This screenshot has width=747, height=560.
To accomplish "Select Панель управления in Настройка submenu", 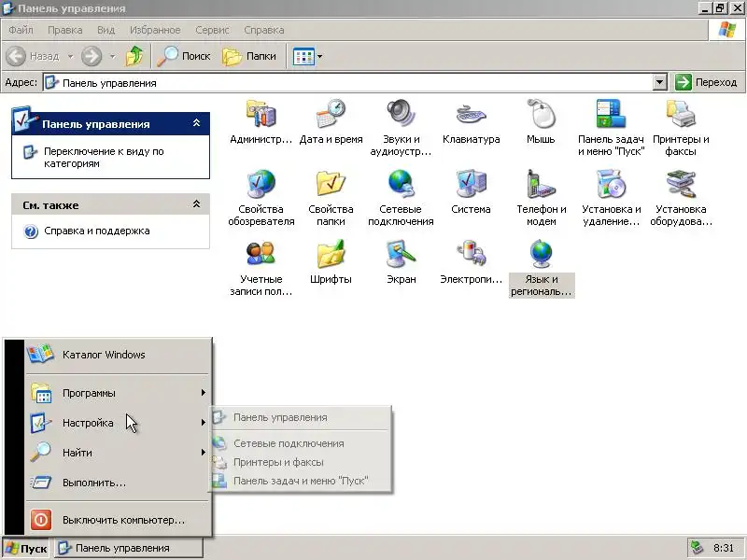I will [x=301, y=417].
